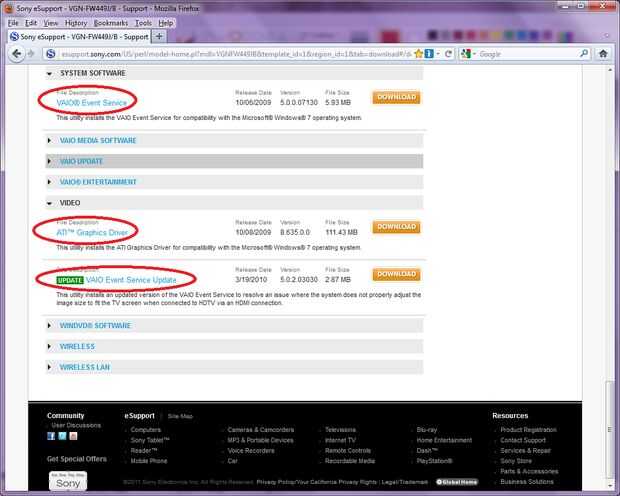620x496 pixels.
Task: Open the Legal/Trademark link
Action: click(x=405, y=482)
